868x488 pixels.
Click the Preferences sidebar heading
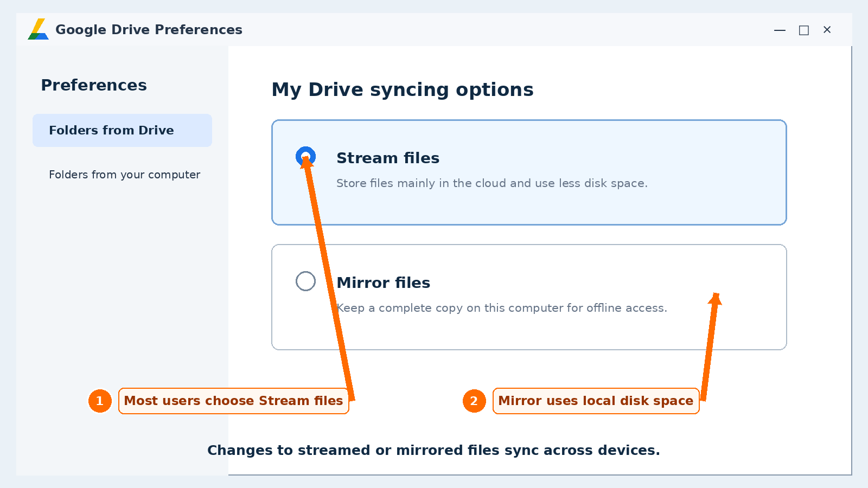[x=94, y=85]
